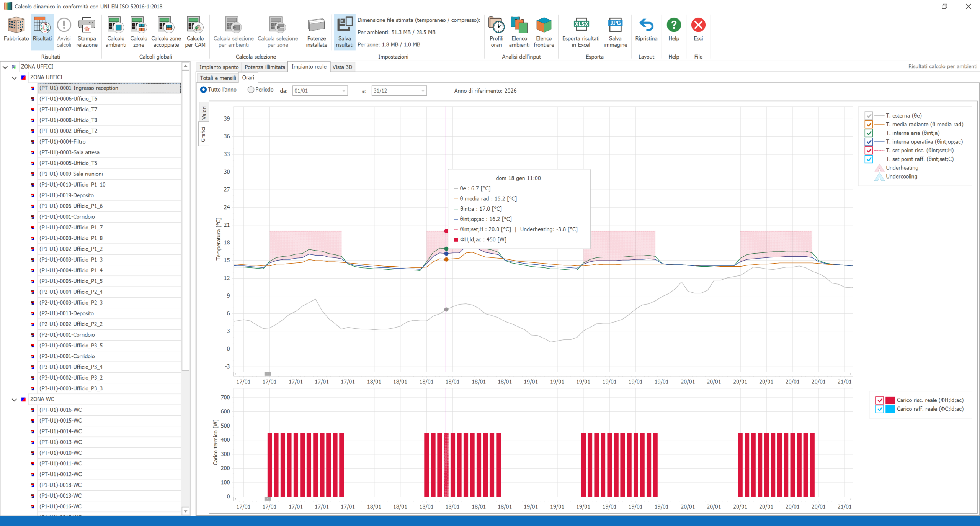Switch to Totali e mensili tab

[x=218, y=78]
